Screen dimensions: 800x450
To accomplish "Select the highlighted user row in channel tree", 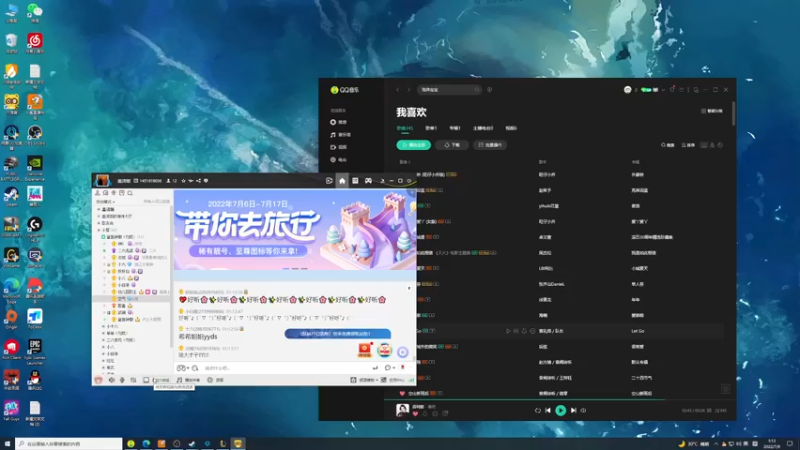I will point(132,298).
